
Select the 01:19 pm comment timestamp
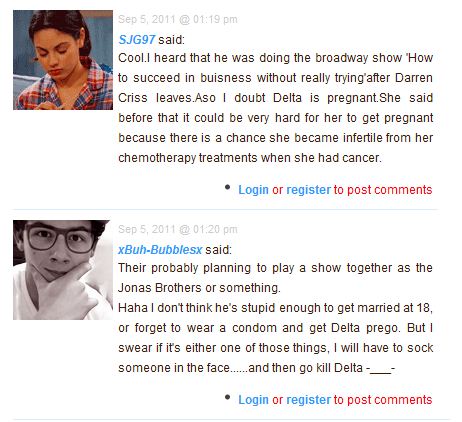tap(178, 19)
